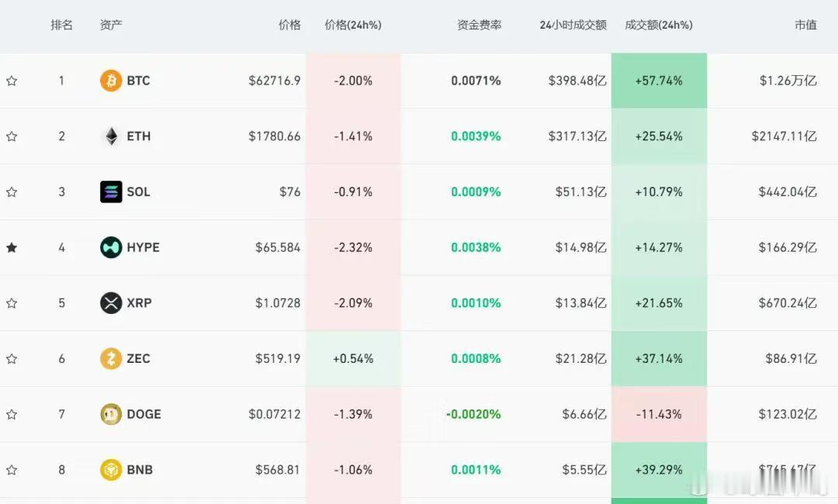838x504 pixels.
Task: Click the +57.74% volume change cell
Action: [x=659, y=81]
